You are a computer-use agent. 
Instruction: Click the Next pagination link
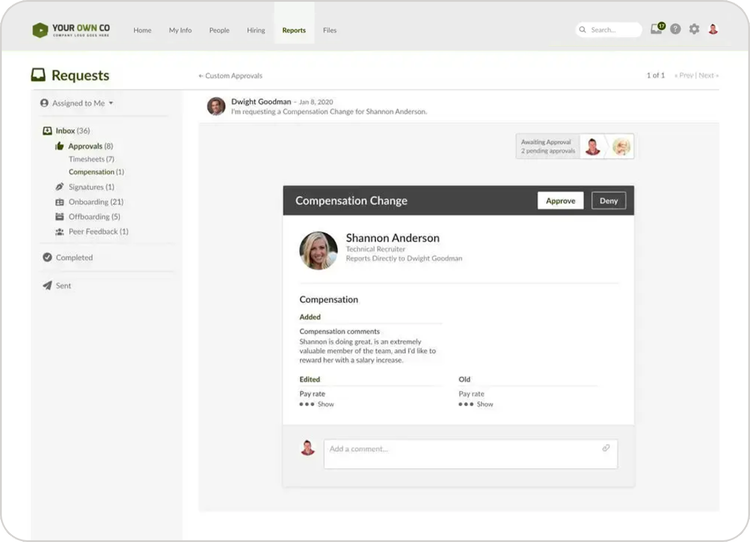click(708, 75)
